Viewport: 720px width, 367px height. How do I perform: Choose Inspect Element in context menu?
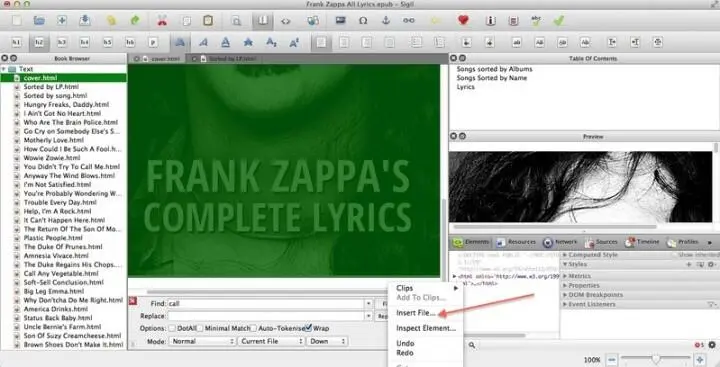coord(426,328)
